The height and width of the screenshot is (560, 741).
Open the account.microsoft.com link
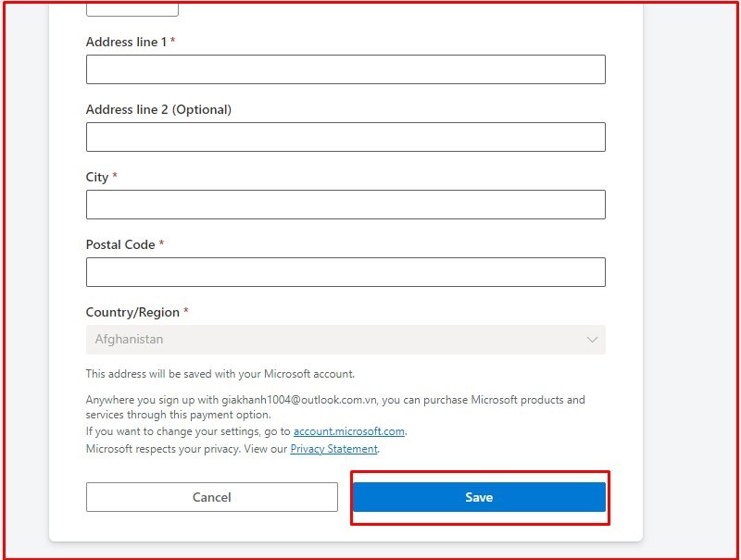pos(349,431)
